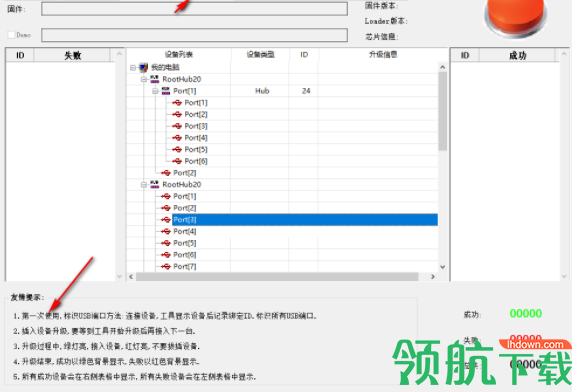Click the 设备类型 column header
The height and width of the screenshot is (392, 572).
tap(260, 55)
